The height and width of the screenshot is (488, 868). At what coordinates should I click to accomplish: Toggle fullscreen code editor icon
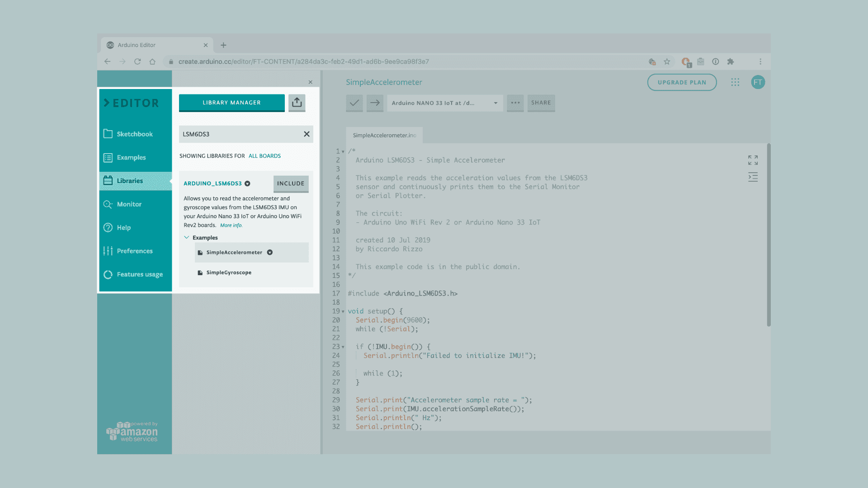pos(753,160)
